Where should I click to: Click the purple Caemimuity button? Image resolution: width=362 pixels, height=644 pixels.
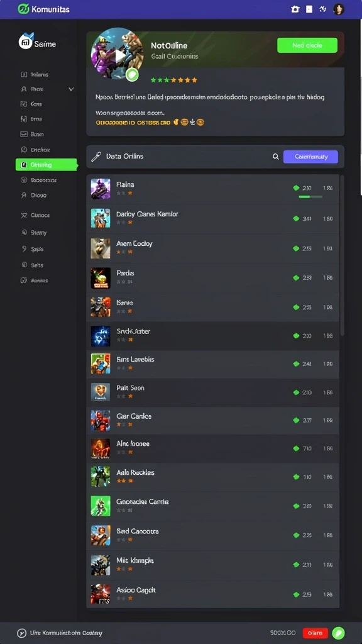pos(310,157)
